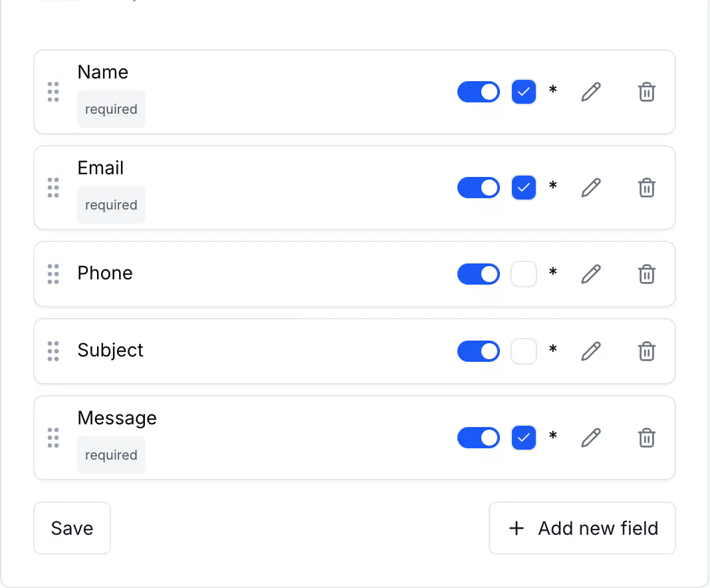Click the Email row drag handle
710x588 pixels.
pyautogui.click(x=53, y=188)
